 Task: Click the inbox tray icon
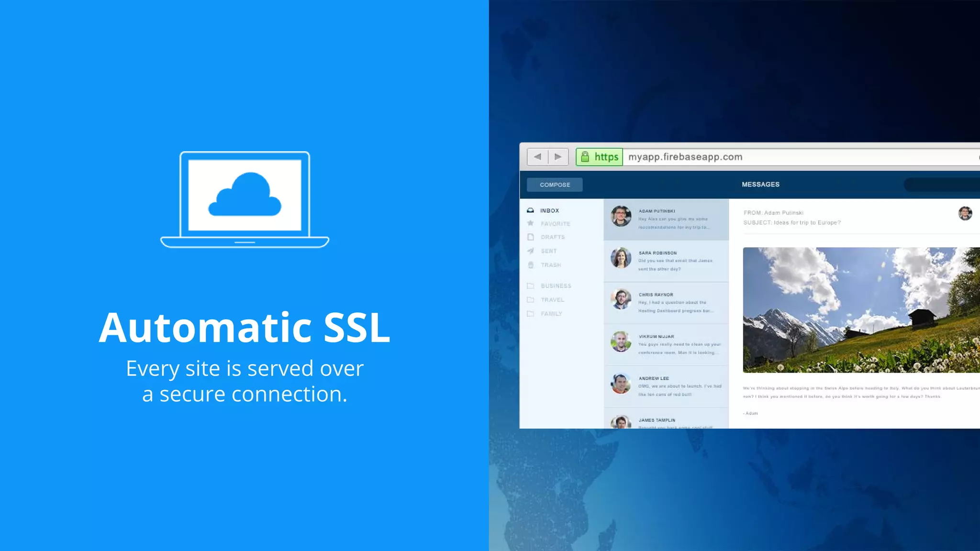point(530,210)
